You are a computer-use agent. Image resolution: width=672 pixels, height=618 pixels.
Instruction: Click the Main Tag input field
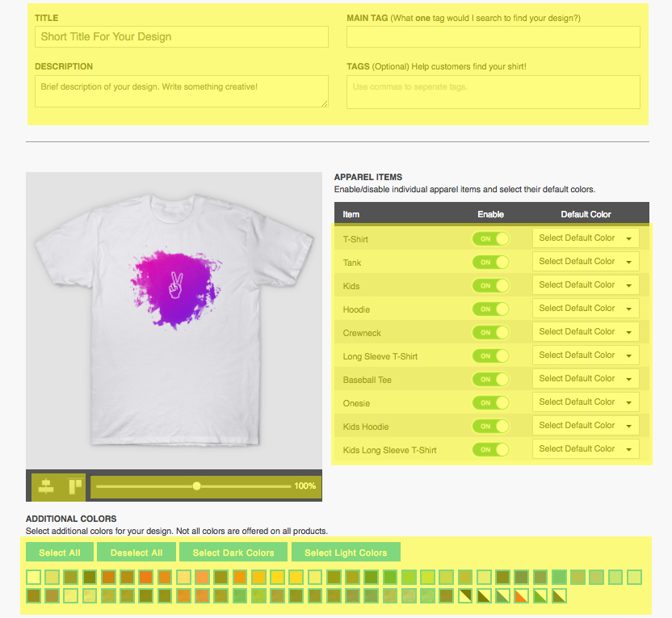(x=493, y=36)
